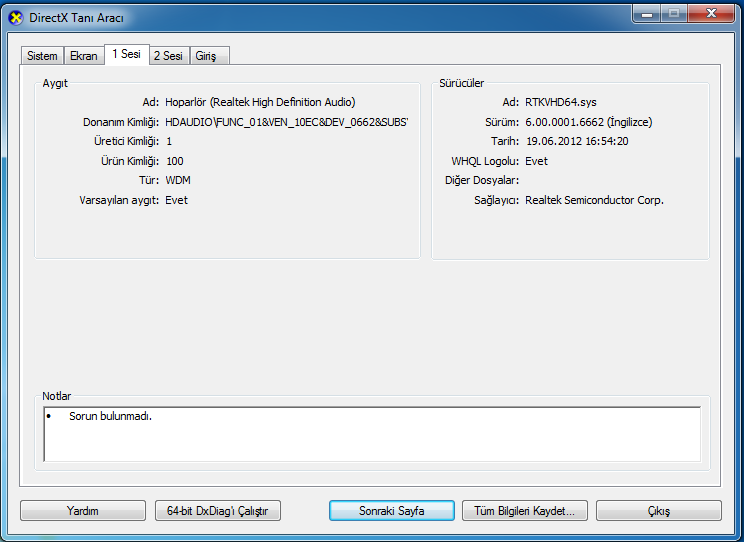Viewport: 744px width, 542px height.
Task: Click the Donanım Kimliği HDAUDIO value
Action: coord(286,122)
